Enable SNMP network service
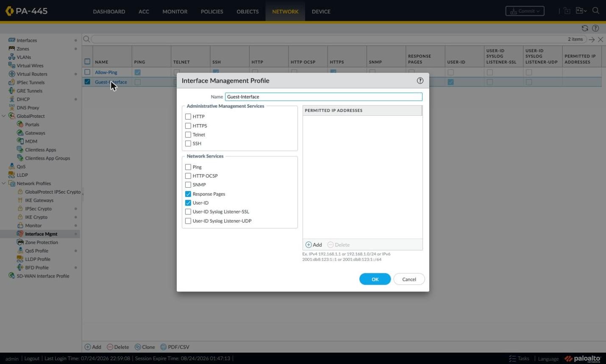Screen dimensions: 606x364 coord(188,185)
